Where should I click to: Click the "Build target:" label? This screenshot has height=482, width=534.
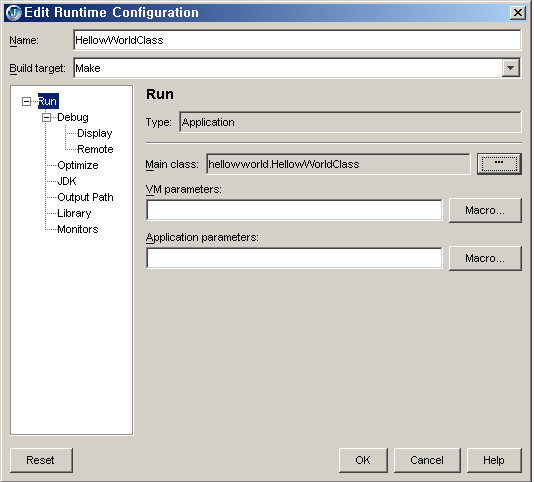click(x=37, y=68)
